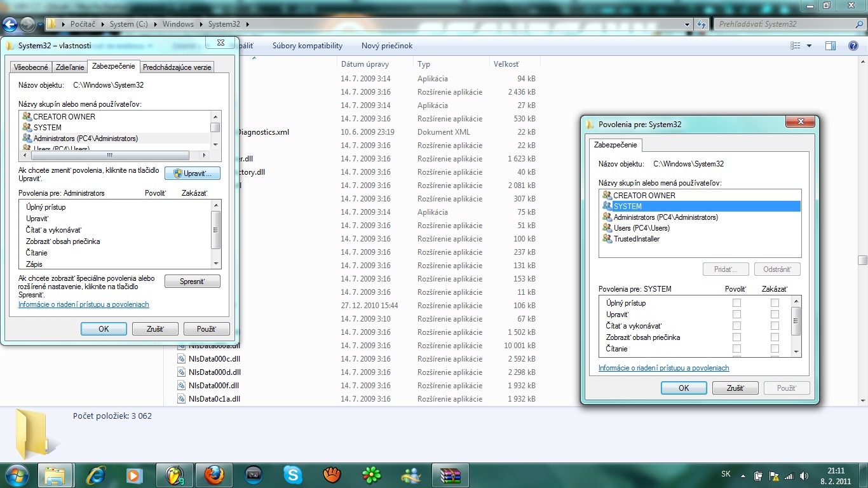Click the Spresniť button
The height and width of the screenshot is (488, 868).
(x=192, y=281)
